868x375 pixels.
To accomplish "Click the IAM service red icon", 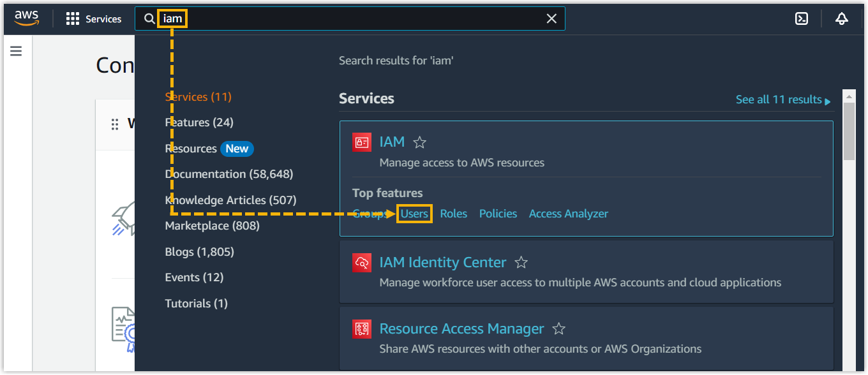I will point(362,142).
